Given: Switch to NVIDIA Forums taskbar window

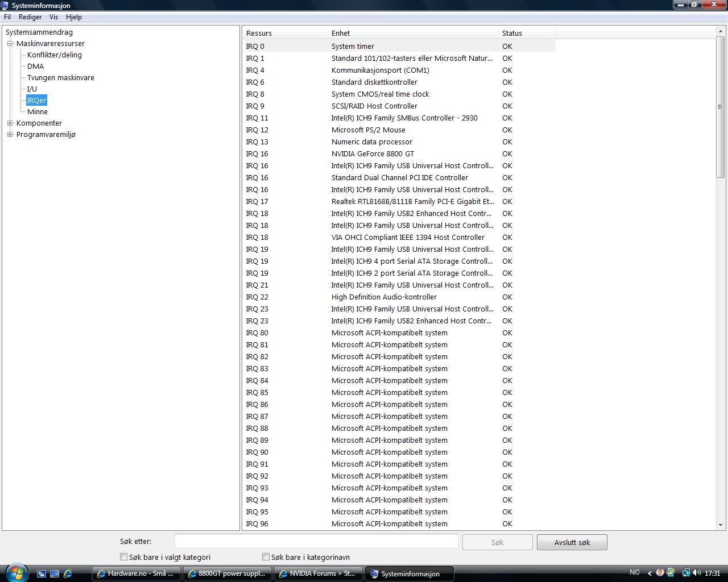Looking at the screenshot, I should [318, 573].
